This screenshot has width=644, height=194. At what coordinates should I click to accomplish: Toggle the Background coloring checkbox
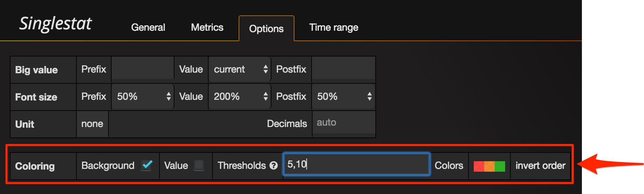(147, 165)
